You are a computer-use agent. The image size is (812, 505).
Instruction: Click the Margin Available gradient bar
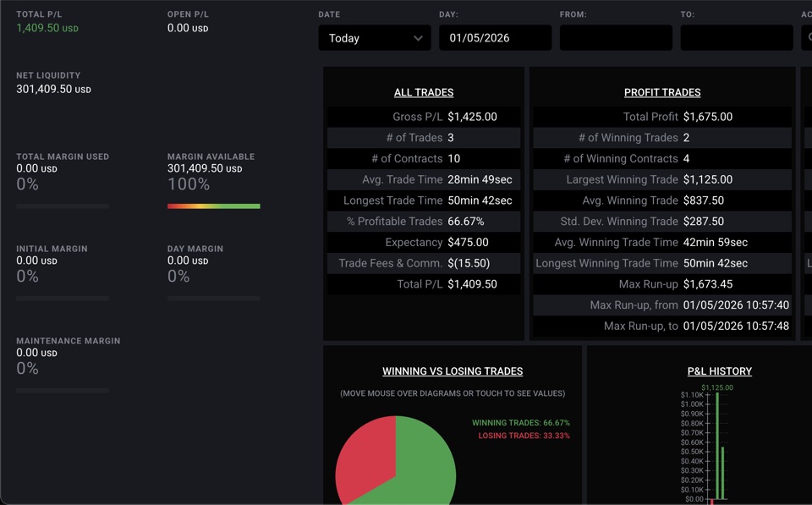[x=213, y=206]
